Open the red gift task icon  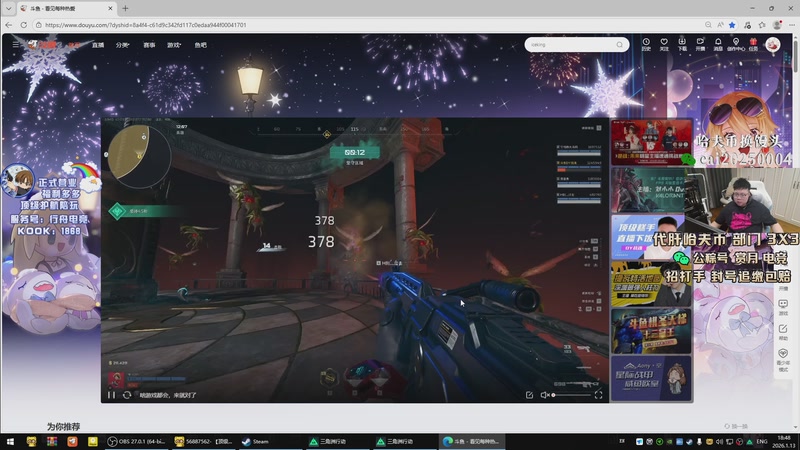point(753,44)
